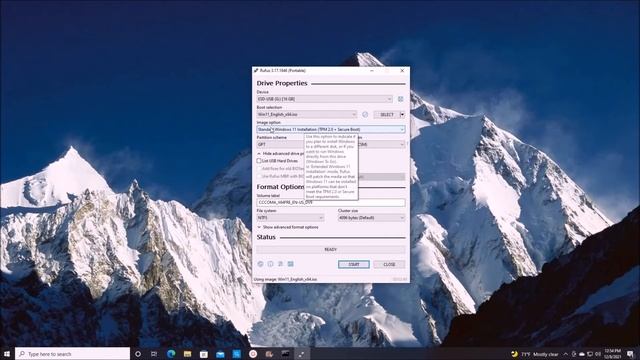640x360 pixels.
Task: Open the Partition scheme GPT dropdown
Action: [x=280, y=144]
